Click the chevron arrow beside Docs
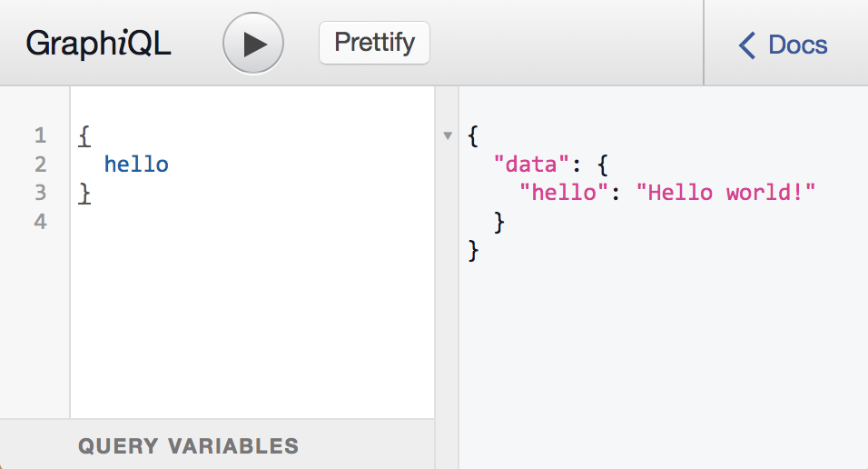Viewport: 868px width, 469px height. click(747, 45)
